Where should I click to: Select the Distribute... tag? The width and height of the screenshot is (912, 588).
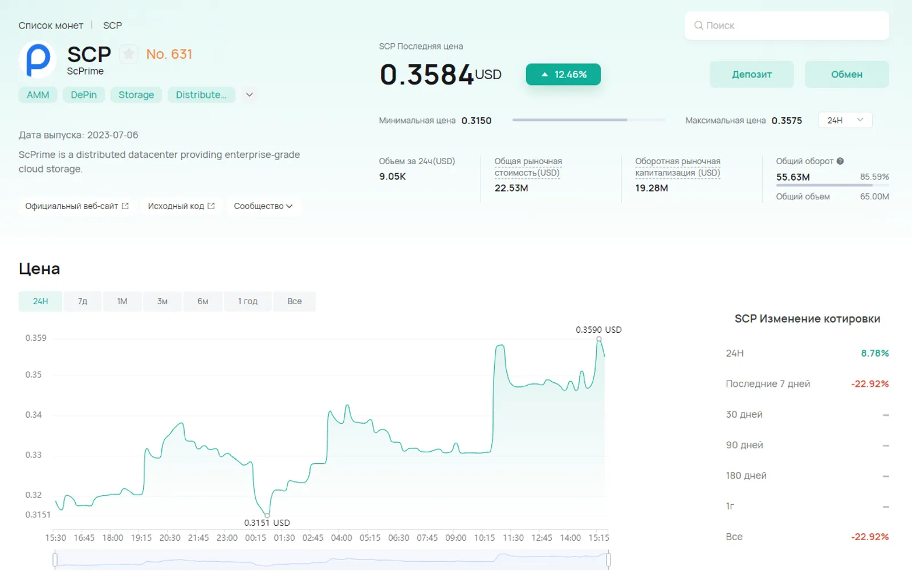pyautogui.click(x=201, y=95)
